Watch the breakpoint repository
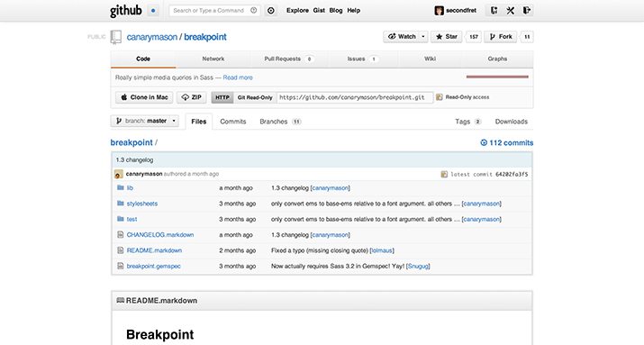 click(402, 37)
